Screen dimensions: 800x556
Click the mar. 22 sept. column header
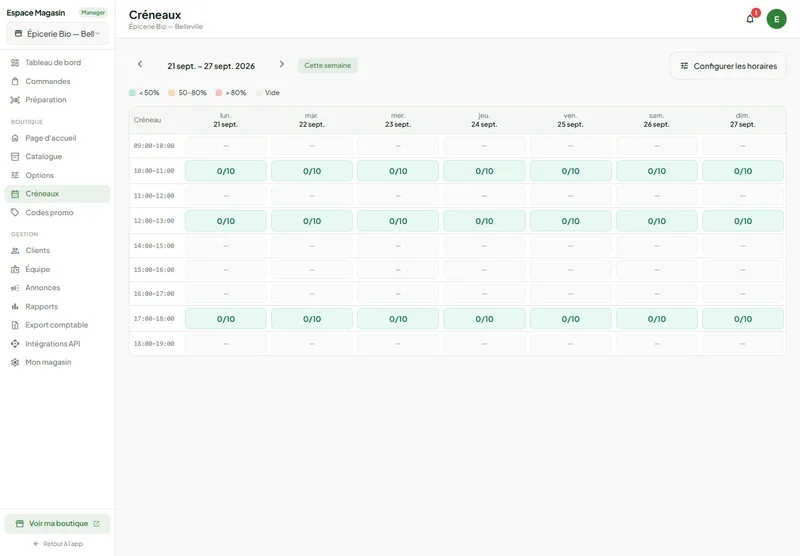pyautogui.click(x=312, y=120)
